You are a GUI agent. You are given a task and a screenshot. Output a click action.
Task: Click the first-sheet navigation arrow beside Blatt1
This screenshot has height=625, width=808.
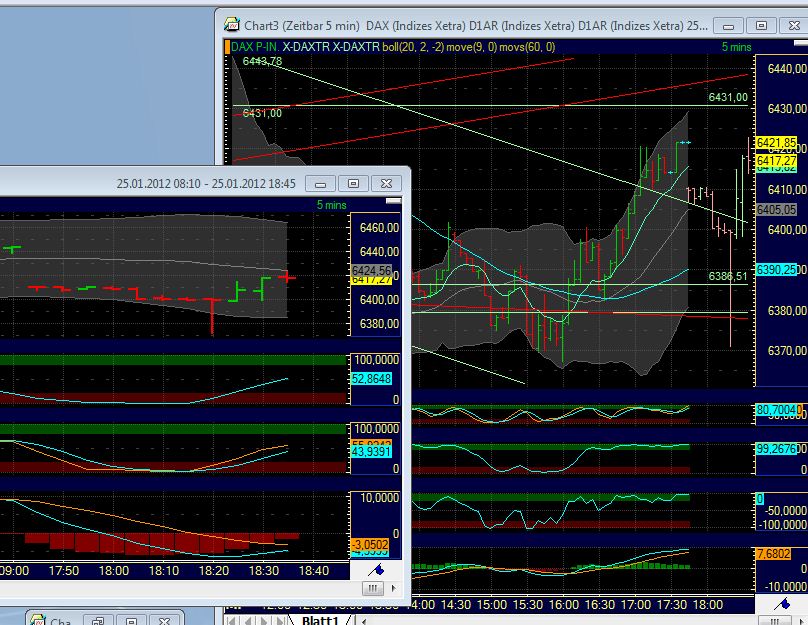pos(230,619)
